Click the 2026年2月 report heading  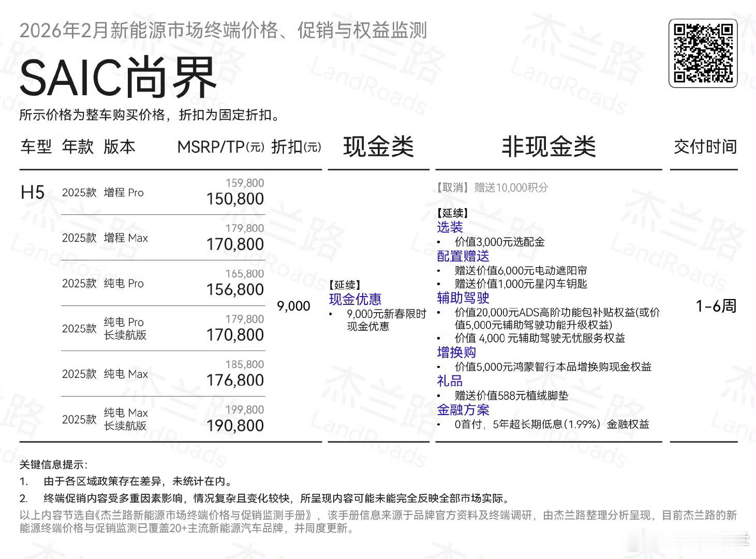(x=223, y=30)
